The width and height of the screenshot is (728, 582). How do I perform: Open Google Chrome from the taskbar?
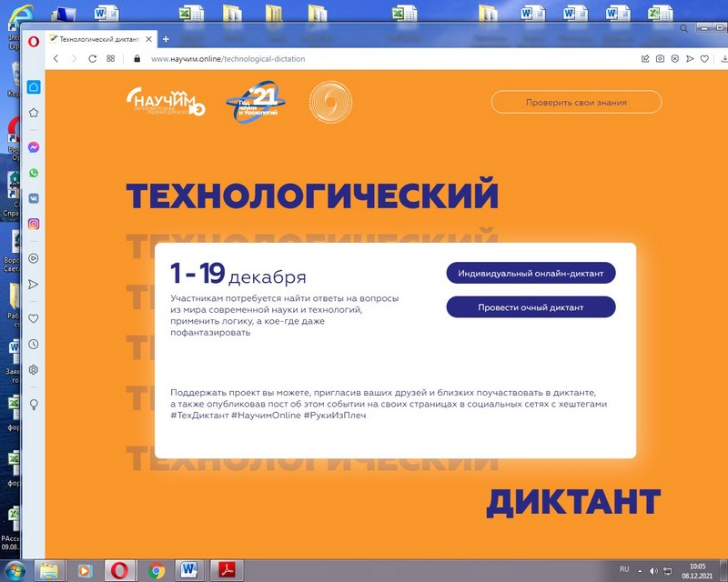(156, 570)
